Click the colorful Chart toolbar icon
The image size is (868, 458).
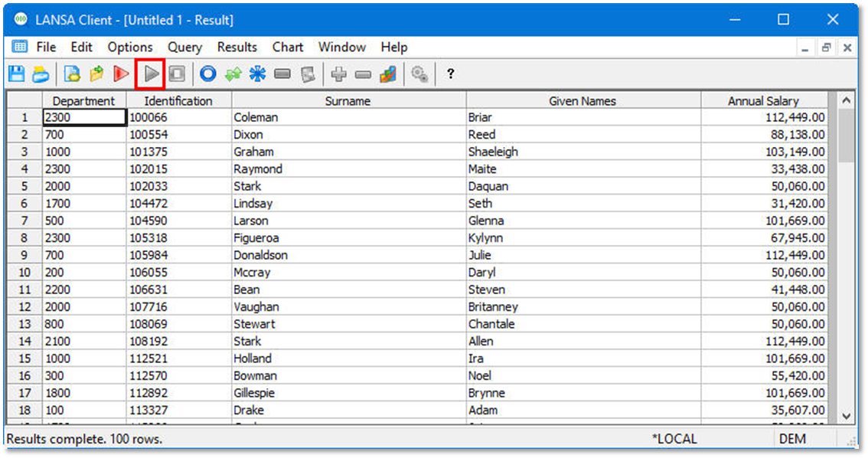coord(388,74)
